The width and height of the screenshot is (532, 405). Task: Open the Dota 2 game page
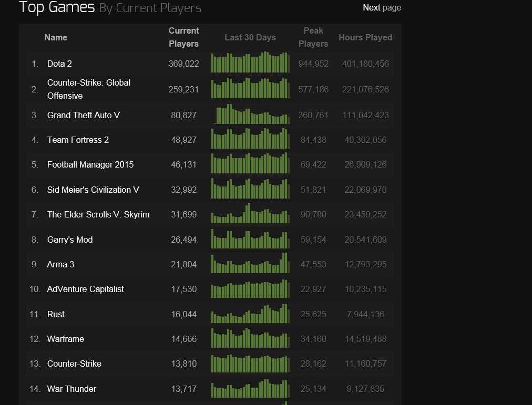[x=59, y=64]
